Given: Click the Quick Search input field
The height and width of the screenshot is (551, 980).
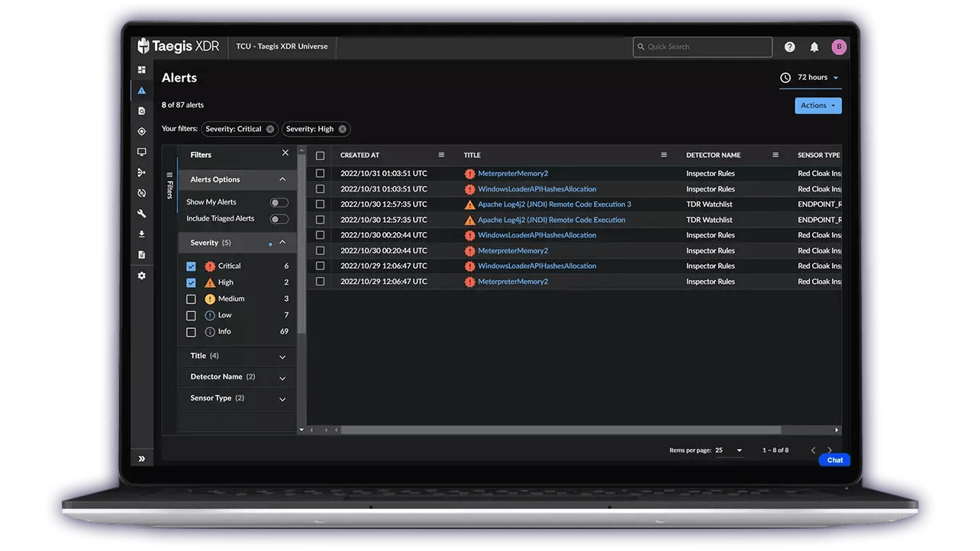Looking at the screenshot, I should [702, 47].
